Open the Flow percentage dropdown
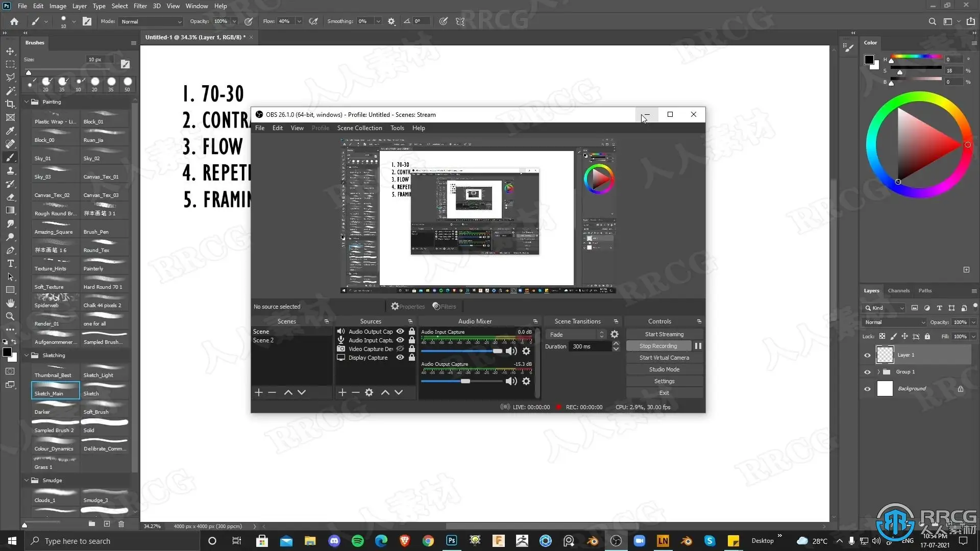Viewport: 980px width, 551px height. (299, 21)
